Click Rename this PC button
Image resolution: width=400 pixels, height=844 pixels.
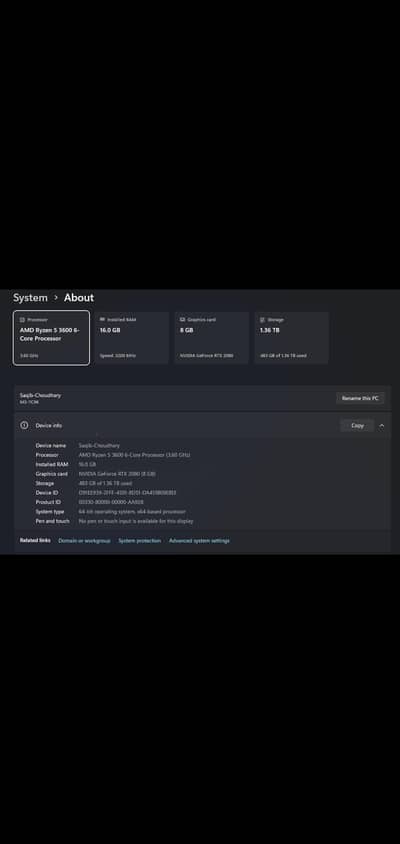(360, 398)
